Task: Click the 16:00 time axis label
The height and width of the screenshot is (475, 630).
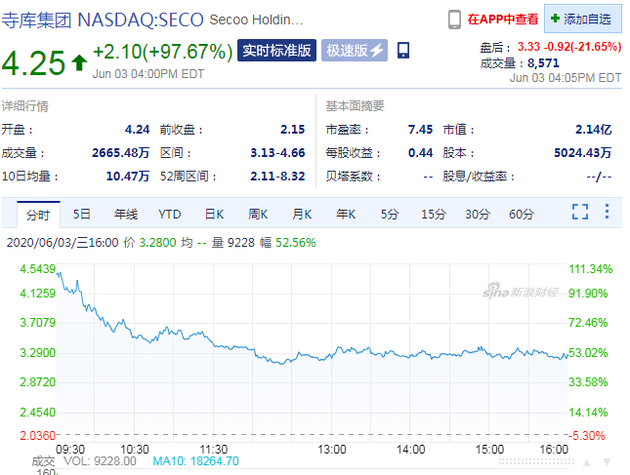Action: 554,449
